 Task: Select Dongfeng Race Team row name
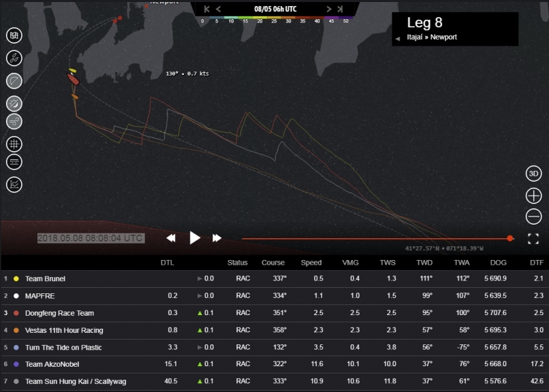59,313
